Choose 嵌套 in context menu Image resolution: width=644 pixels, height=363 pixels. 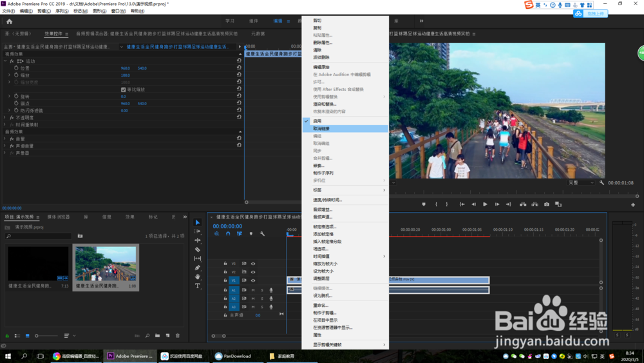click(x=345, y=166)
